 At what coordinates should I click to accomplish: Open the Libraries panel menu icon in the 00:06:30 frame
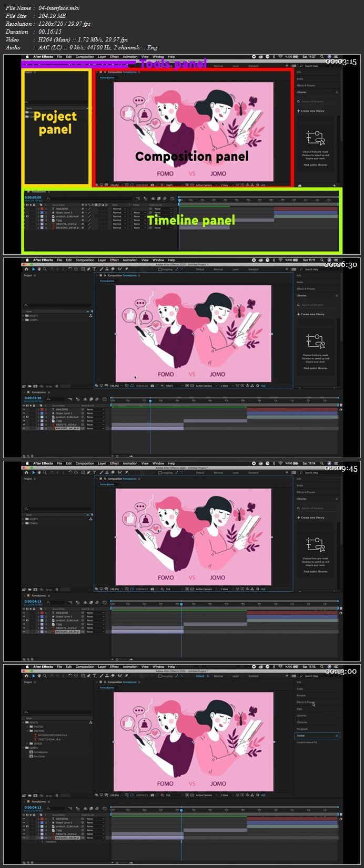(337, 295)
